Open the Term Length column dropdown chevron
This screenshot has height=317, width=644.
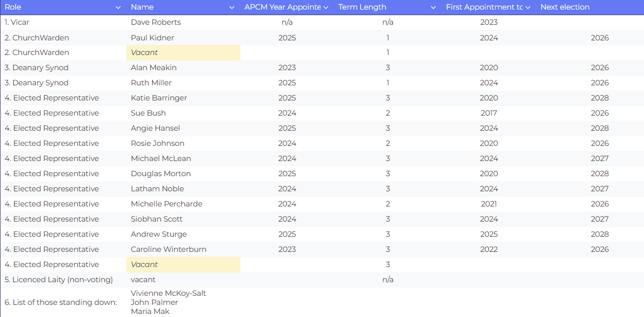coord(433,7)
